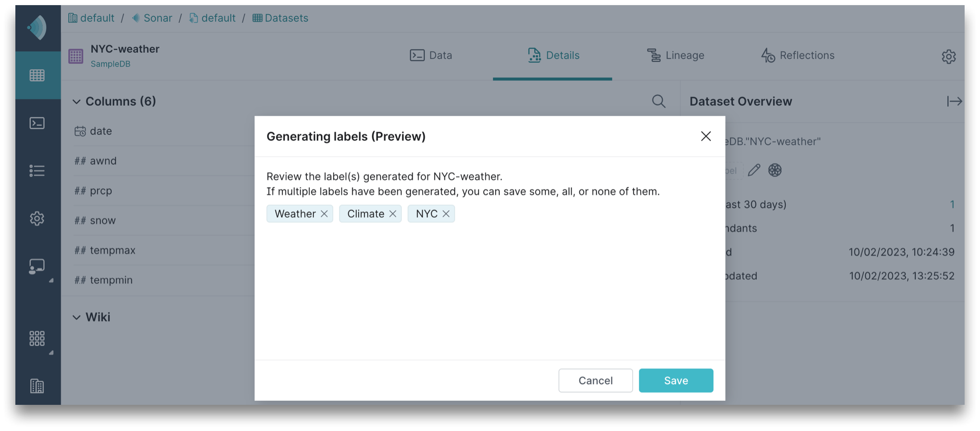Collapse the Wiki section

pos(76,317)
